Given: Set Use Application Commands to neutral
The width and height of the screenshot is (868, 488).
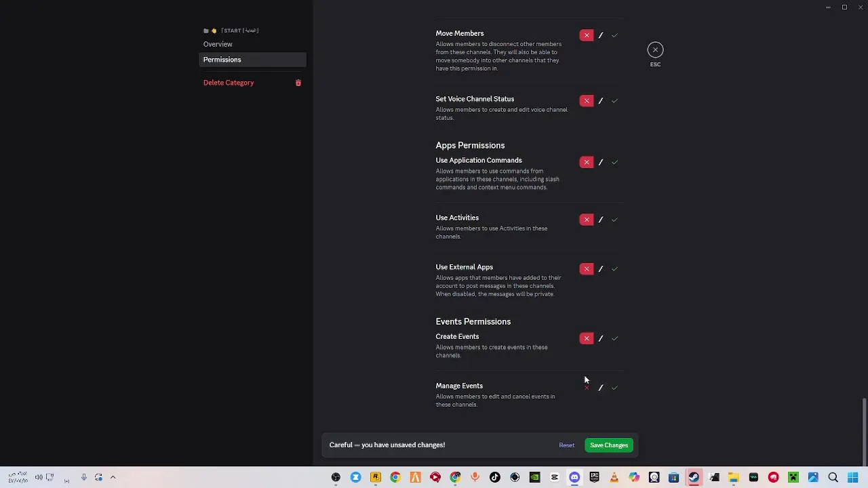Looking at the screenshot, I should tap(600, 163).
